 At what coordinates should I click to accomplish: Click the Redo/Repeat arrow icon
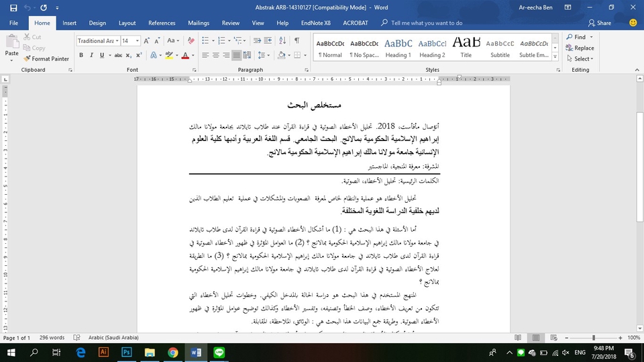pos(44,7)
